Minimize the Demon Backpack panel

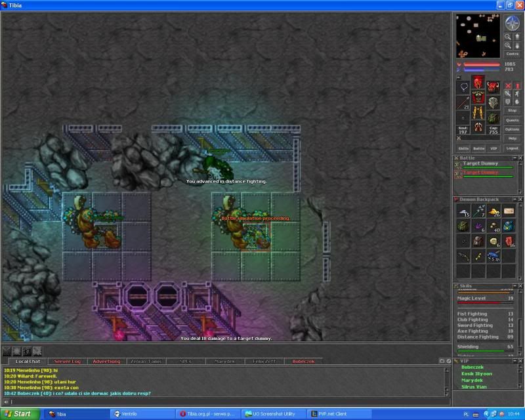[515, 199]
